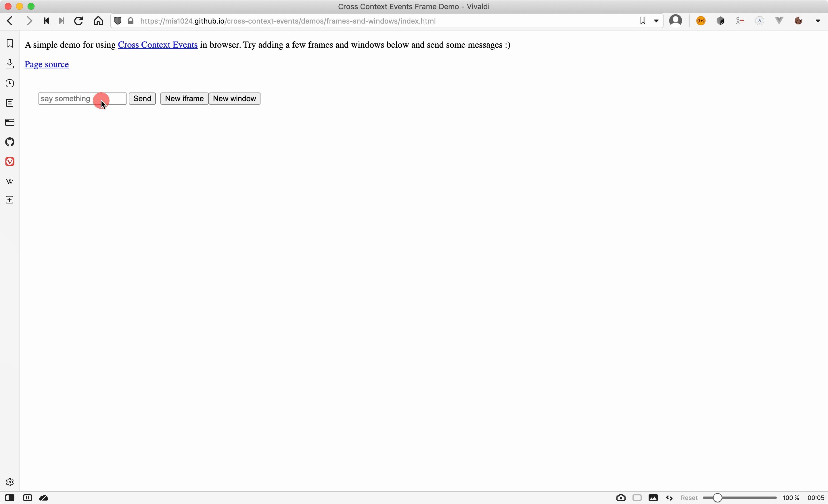Image resolution: width=828 pixels, height=504 pixels.
Task: Open the Cross Context Events link
Action: coord(158,45)
